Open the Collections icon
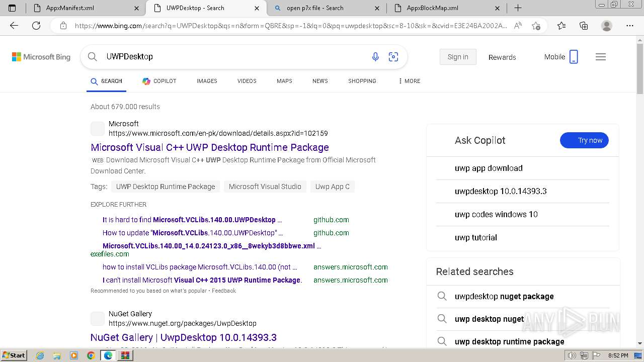 click(584, 26)
